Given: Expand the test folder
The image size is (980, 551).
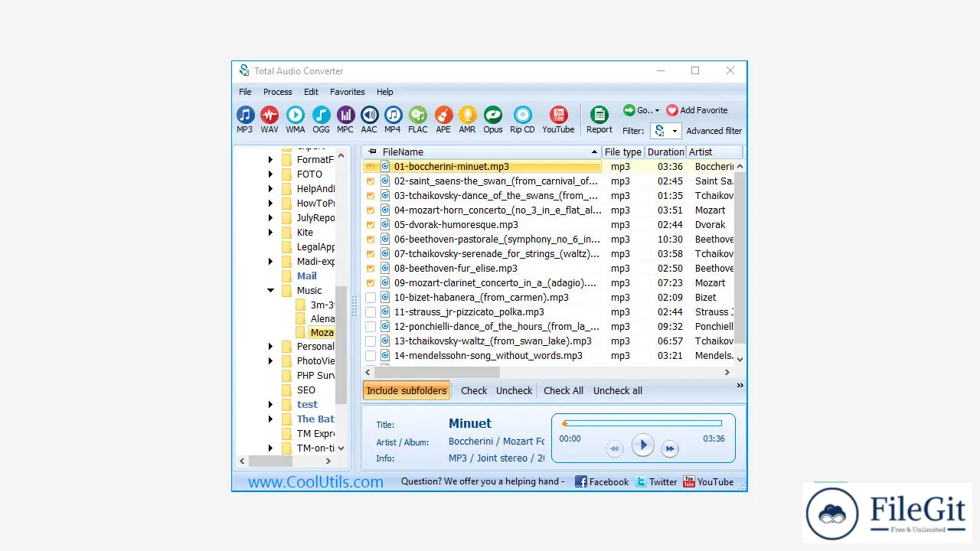Looking at the screenshot, I should (x=271, y=404).
